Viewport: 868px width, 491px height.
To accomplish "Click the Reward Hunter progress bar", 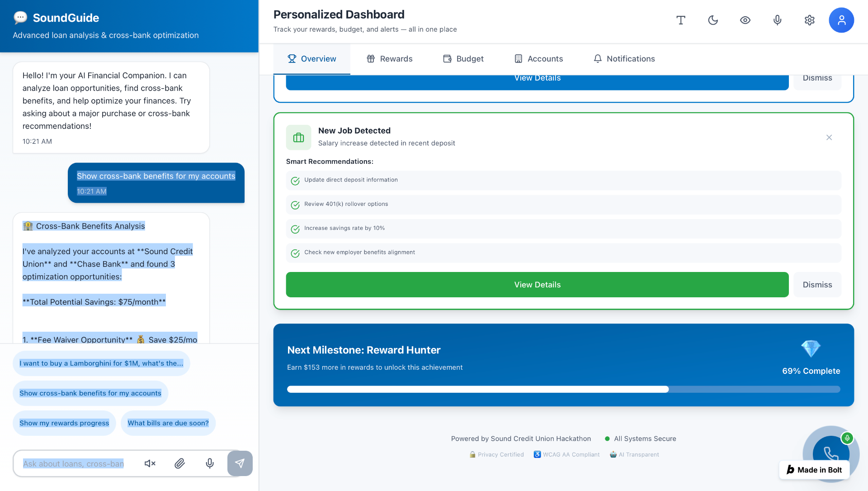I will 563,389.
